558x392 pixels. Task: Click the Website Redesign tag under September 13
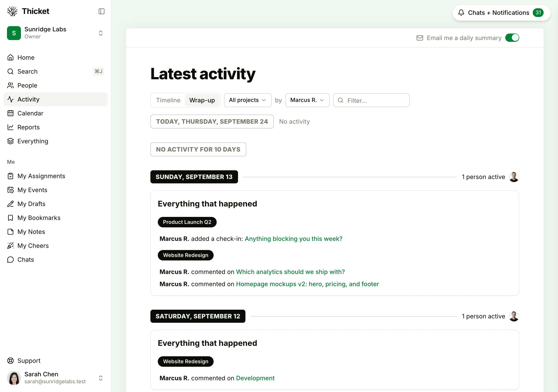pyautogui.click(x=185, y=255)
